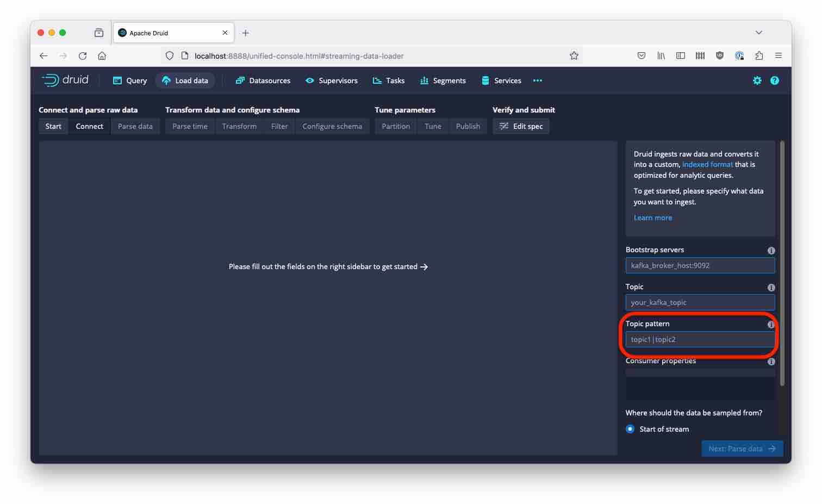The image size is (822, 504).
Task: Go to the Supervisors view
Action: click(x=332, y=80)
